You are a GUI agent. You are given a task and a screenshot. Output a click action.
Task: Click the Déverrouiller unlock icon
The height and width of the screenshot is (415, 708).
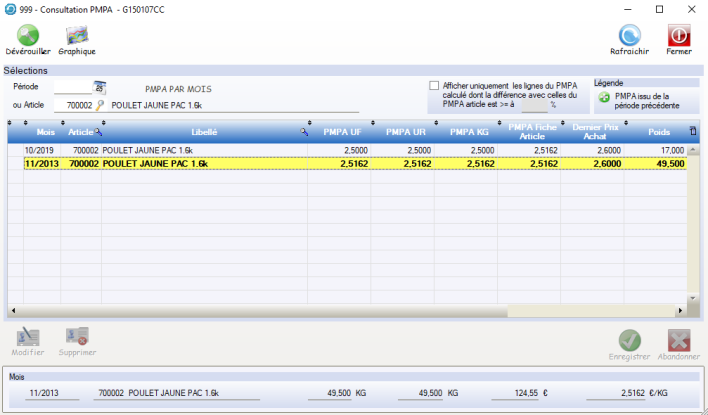point(28,37)
